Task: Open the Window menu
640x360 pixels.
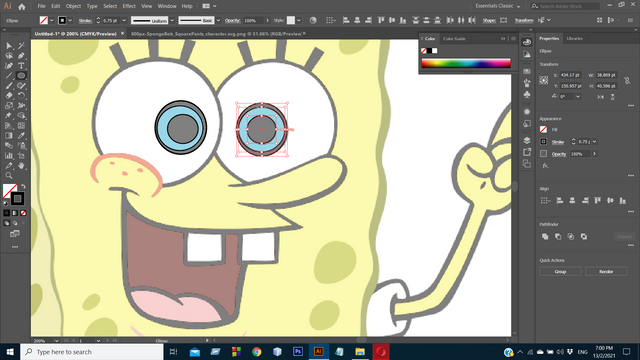Action: [167, 6]
